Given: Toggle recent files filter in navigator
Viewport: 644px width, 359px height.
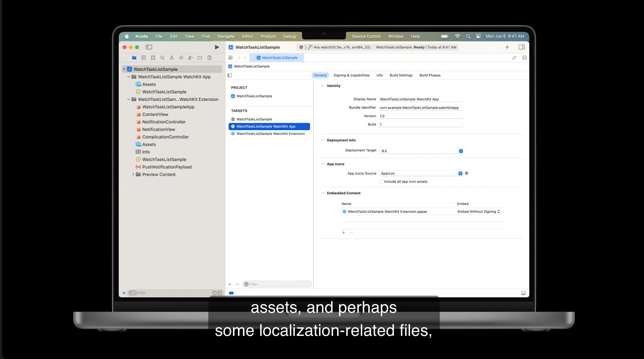Looking at the screenshot, I should 214,293.
